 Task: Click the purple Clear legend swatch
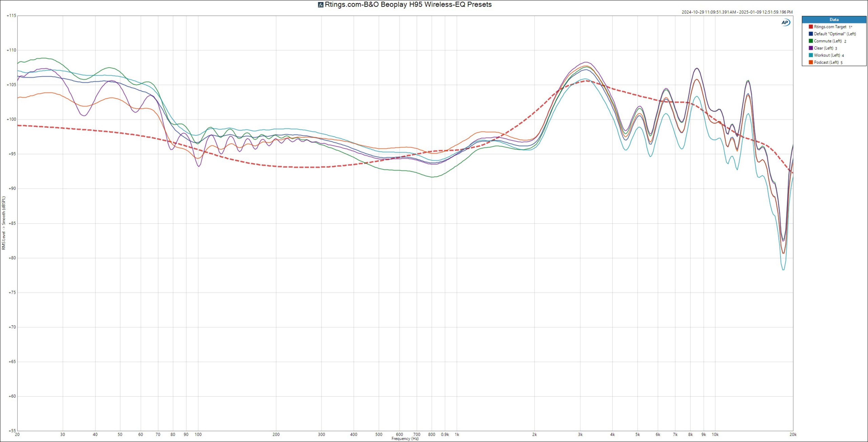[x=811, y=48]
